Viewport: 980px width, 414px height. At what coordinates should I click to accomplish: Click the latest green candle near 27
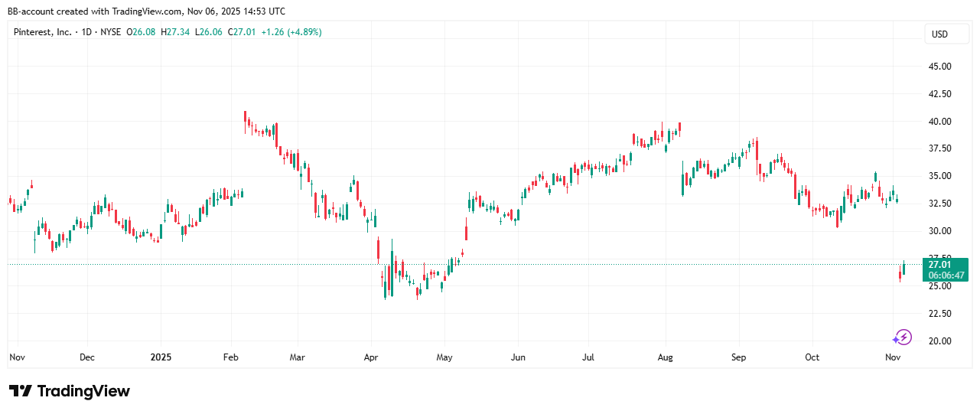[x=903, y=268]
